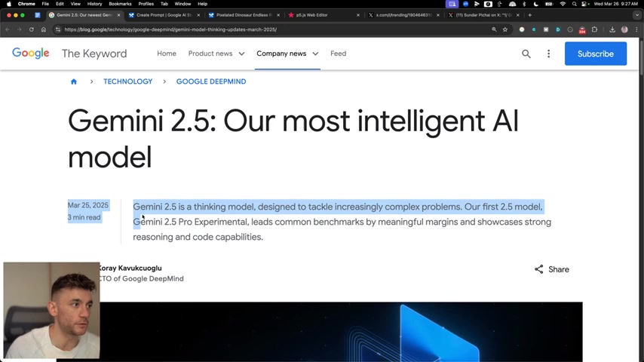Open the Extensions puzzle icon
The width and height of the screenshot is (644, 362).
[594, 29]
